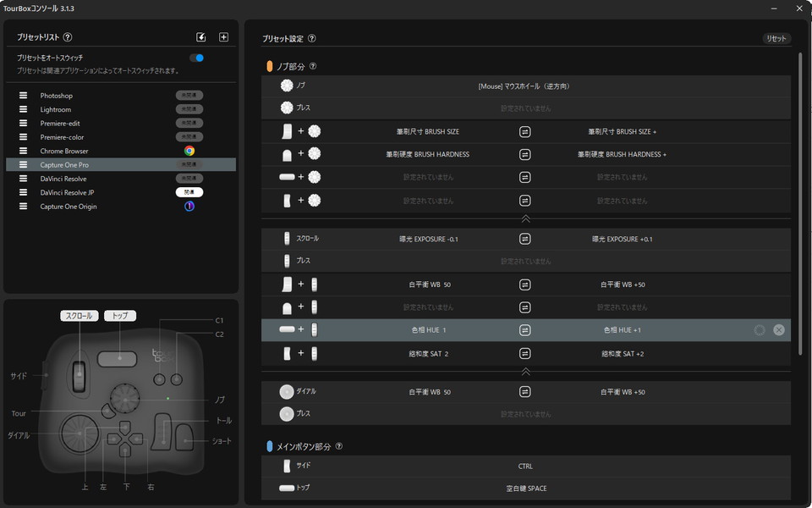Click the dial on the TourBox diagram
Image resolution: width=812 pixels, height=508 pixels.
tap(76, 432)
